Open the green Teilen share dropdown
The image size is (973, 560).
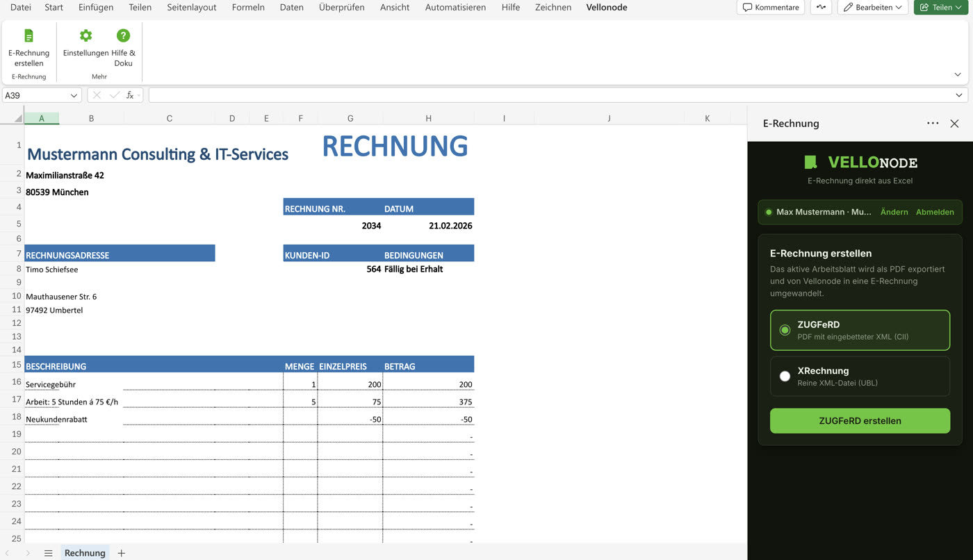click(x=941, y=8)
